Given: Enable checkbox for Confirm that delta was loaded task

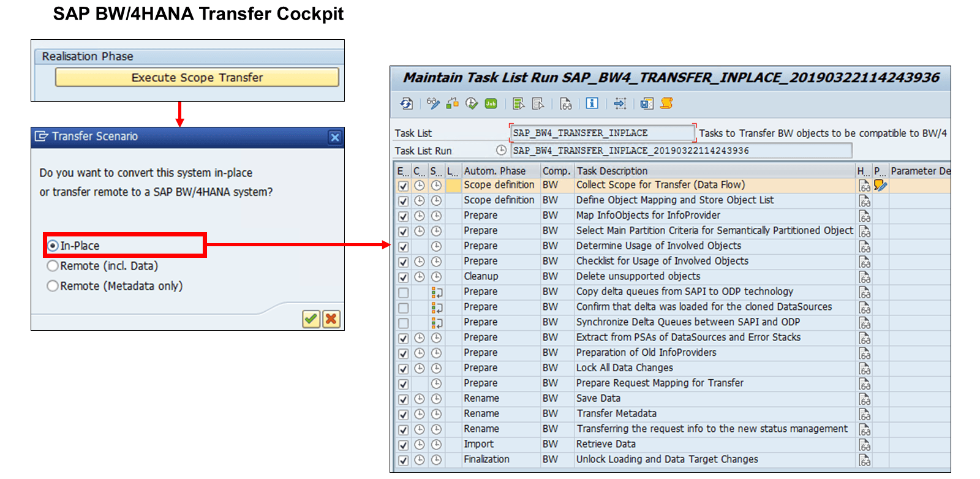Looking at the screenshot, I should [x=403, y=308].
